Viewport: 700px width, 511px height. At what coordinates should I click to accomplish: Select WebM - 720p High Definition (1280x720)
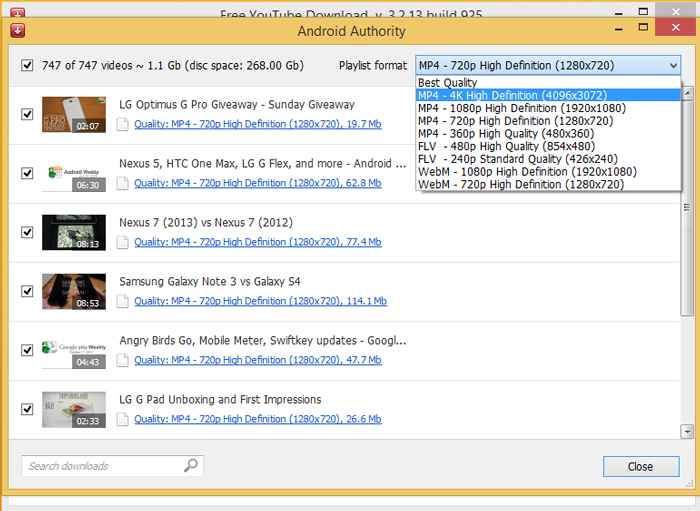click(x=548, y=184)
